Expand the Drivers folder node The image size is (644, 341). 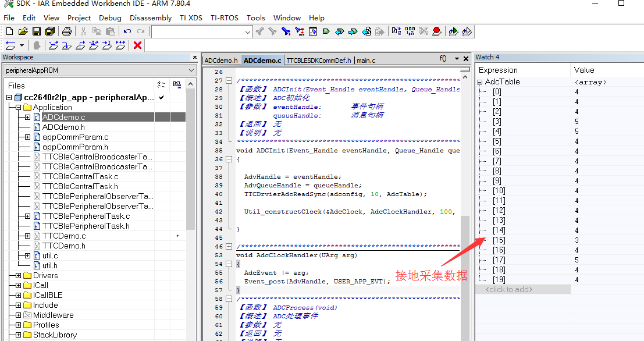[x=18, y=276]
